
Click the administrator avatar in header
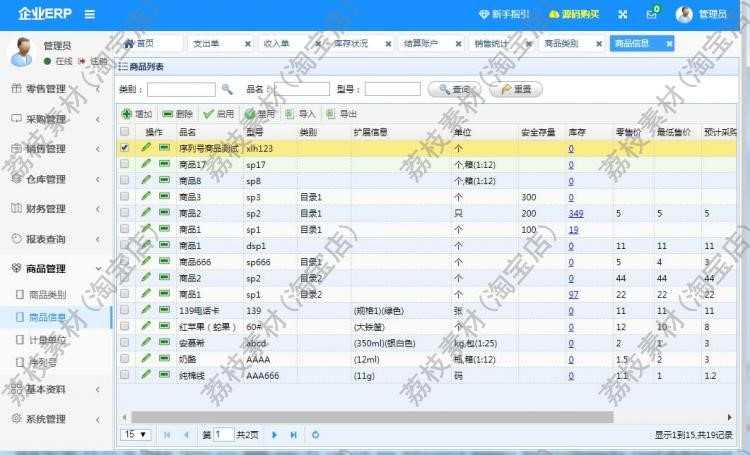pyautogui.click(x=684, y=14)
